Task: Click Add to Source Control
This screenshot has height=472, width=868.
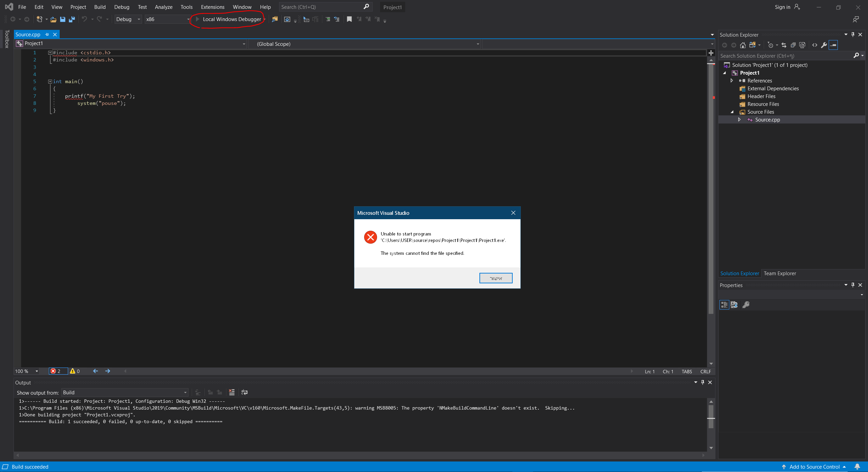Action: pyautogui.click(x=814, y=467)
